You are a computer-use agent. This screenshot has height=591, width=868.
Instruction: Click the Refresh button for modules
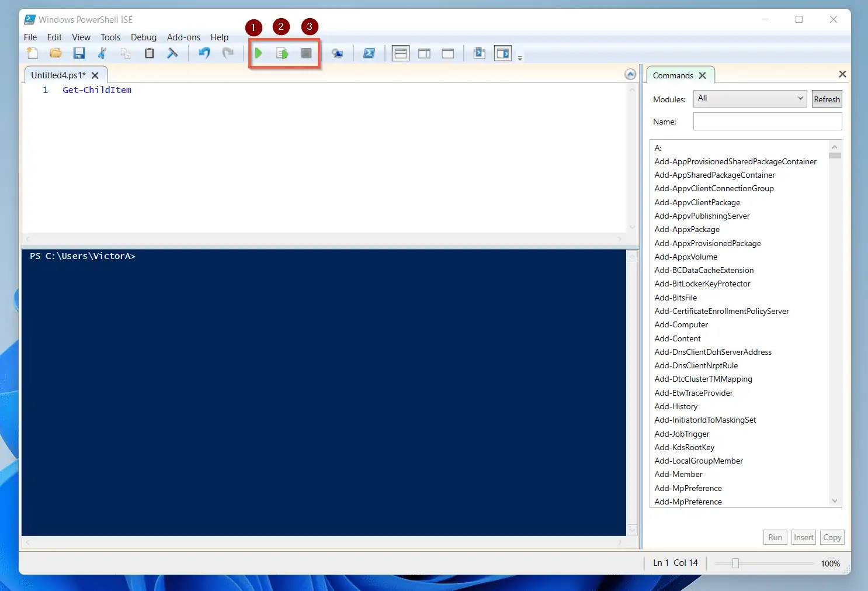827,99
